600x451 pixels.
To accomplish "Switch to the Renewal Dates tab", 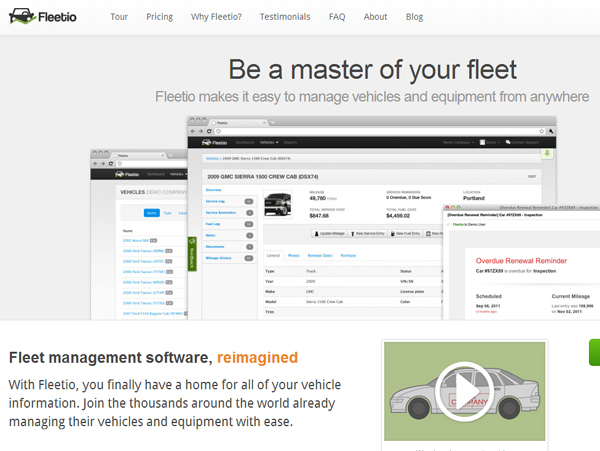I will pyautogui.click(x=320, y=256).
